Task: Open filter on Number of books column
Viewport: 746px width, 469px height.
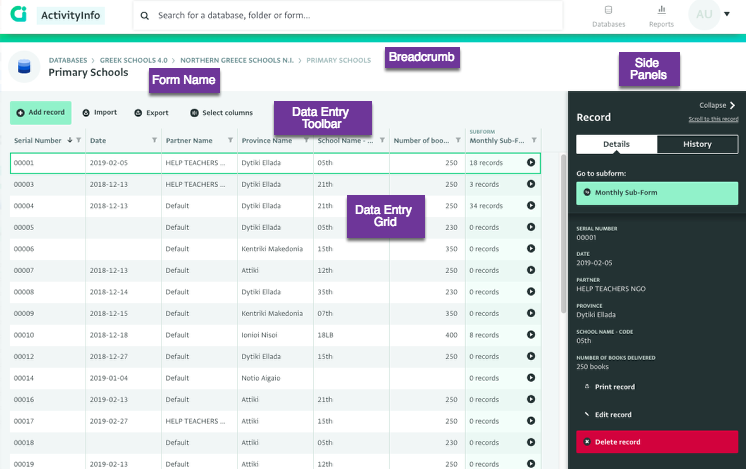Action: [458, 140]
